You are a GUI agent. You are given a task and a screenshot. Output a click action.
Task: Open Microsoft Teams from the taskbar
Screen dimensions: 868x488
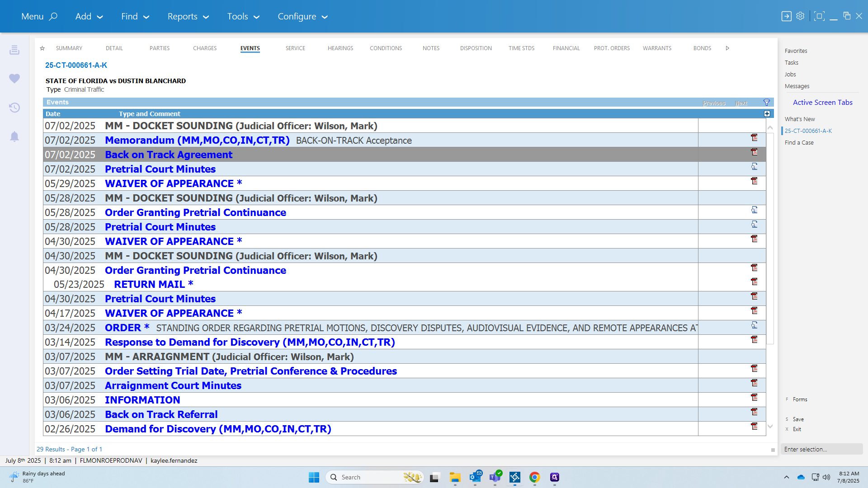coord(495,477)
